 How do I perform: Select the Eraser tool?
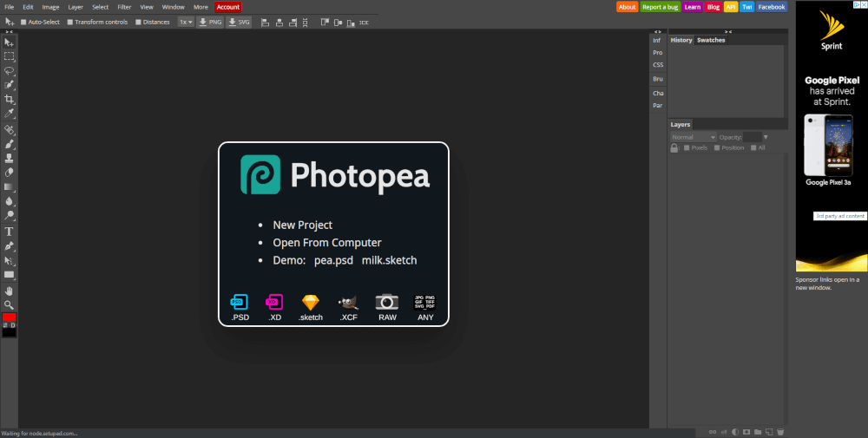click(9, 173)
